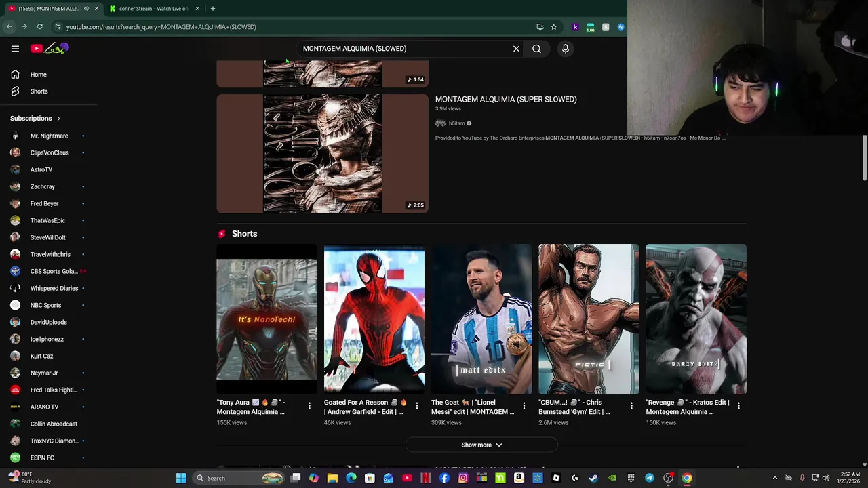Click the address bar URL

pyautogui.click(x=161, y=27)
